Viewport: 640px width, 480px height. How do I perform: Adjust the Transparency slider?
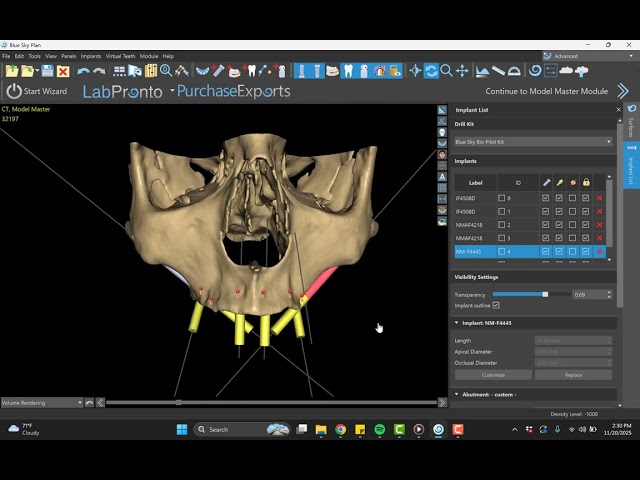pyautogui.click(x=545, y=294)
